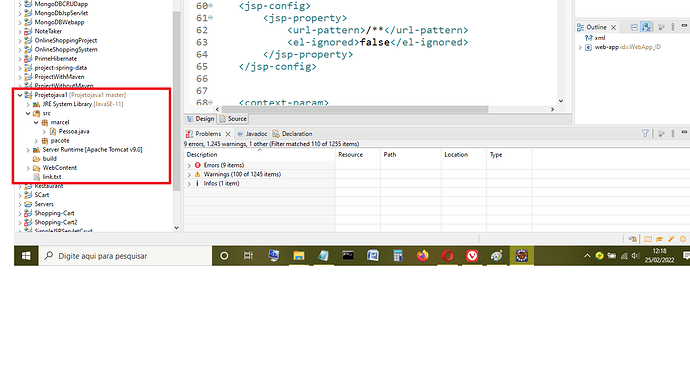Open the Problems view filter icon

645,134
